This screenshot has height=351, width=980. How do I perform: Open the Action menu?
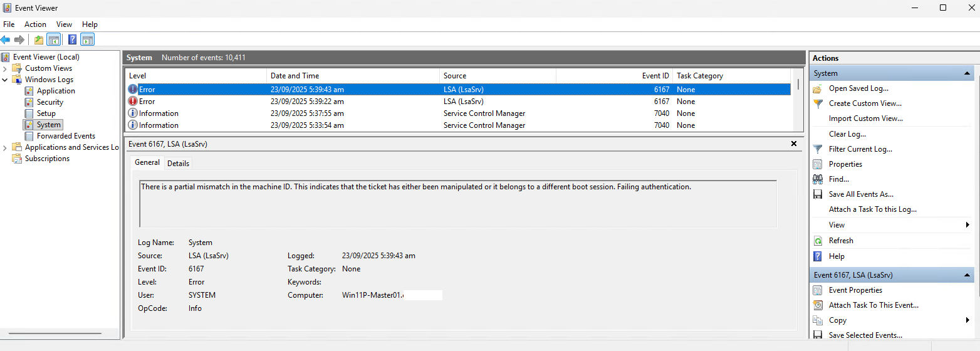pos(35,24)
